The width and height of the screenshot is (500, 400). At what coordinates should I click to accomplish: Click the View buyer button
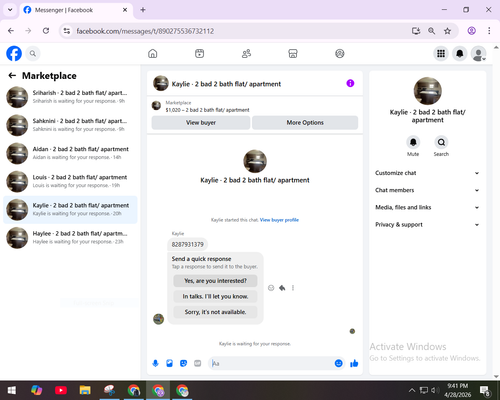(201, 123)
